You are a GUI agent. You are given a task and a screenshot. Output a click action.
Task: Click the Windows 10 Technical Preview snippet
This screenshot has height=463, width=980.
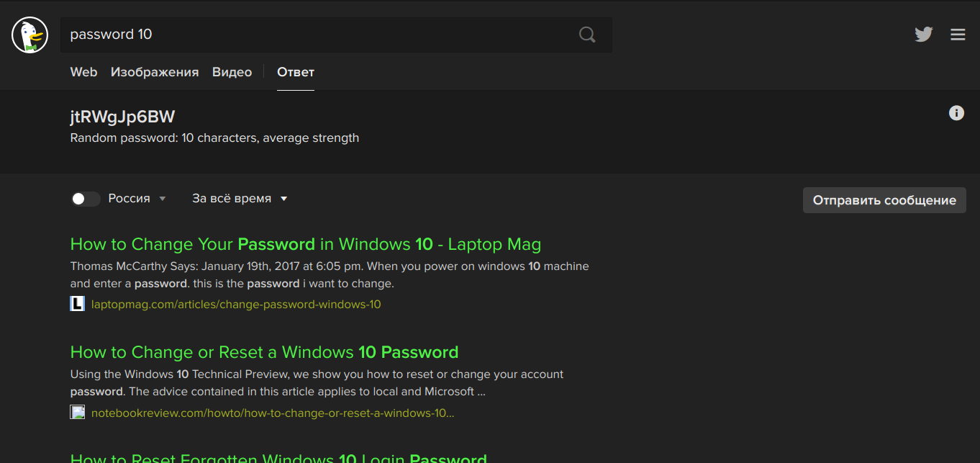[317, 383]
